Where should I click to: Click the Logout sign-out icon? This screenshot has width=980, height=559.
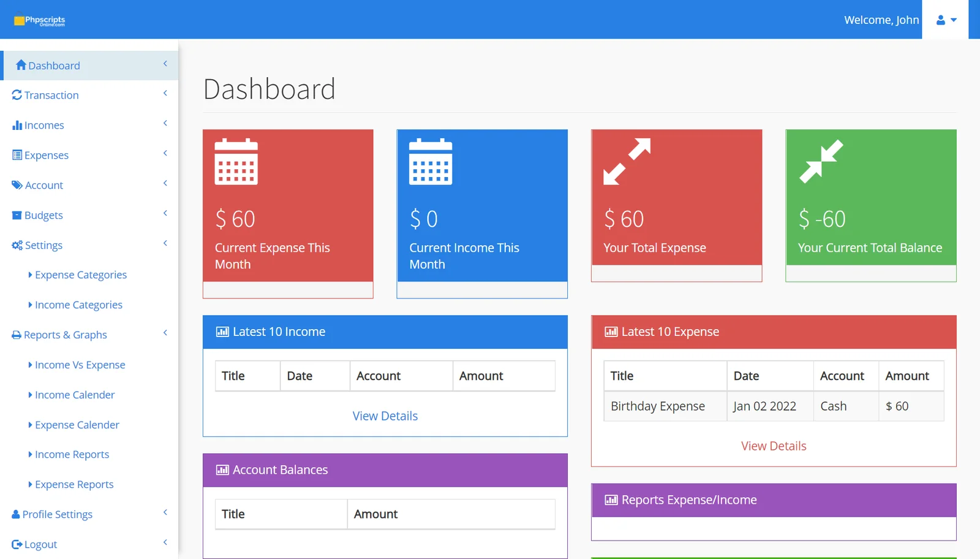pos(17,544)
